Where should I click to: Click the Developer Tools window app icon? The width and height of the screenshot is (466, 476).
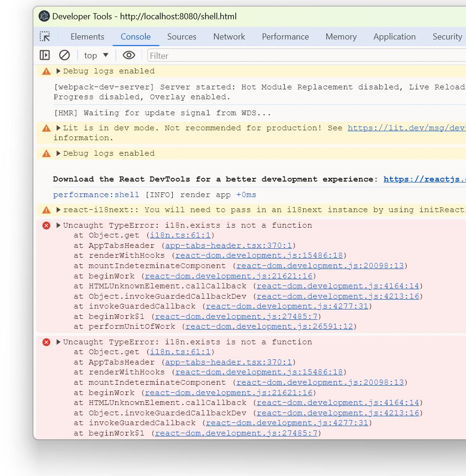click(x=44, y=16)
